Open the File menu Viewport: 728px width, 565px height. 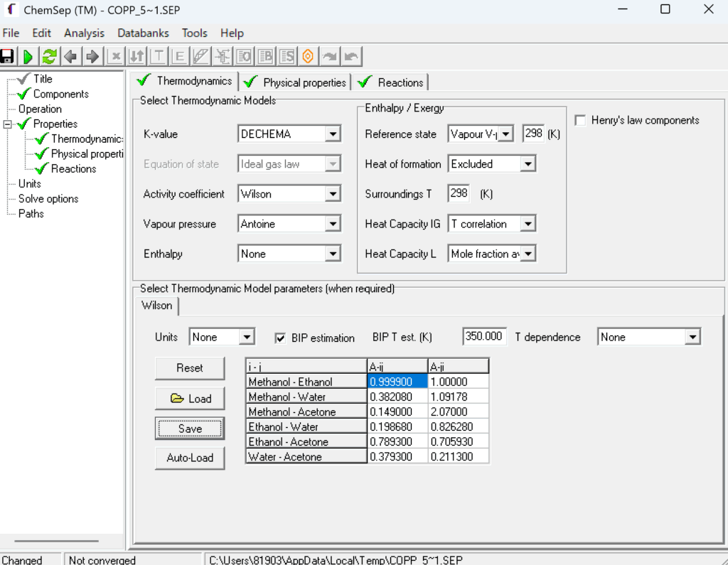pos(11,33)
